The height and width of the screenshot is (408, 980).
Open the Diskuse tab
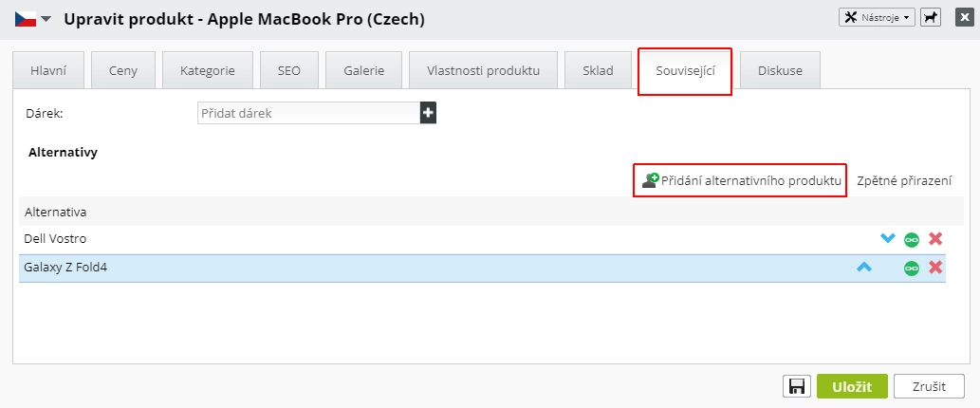(780, 70)
